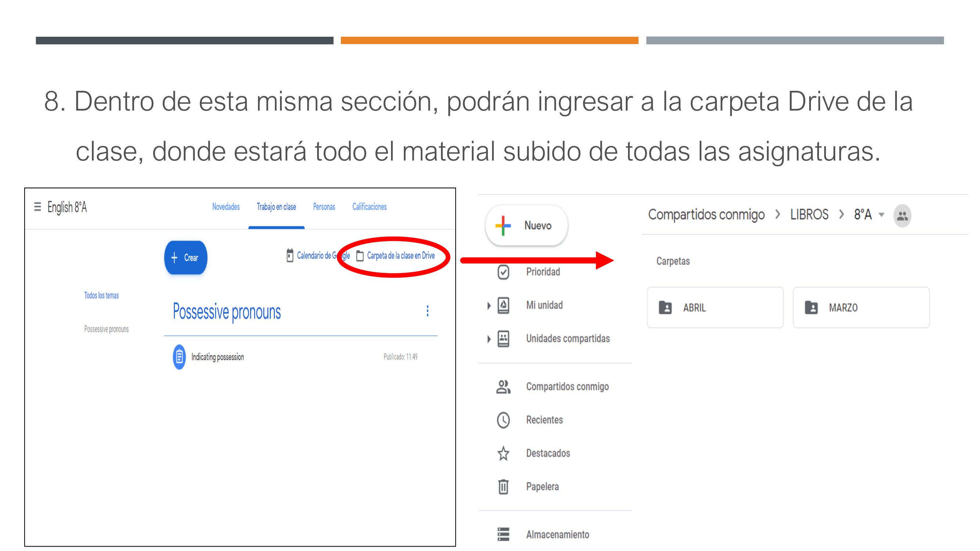
Task: Click the Indicating possession assignment icon
Action: click(179, 357)
